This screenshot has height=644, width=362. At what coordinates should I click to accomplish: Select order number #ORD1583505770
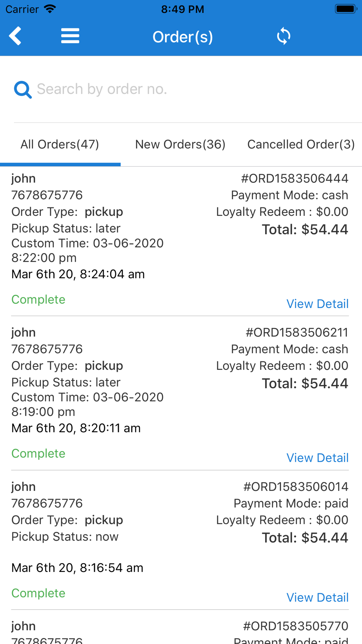[296, 626]
